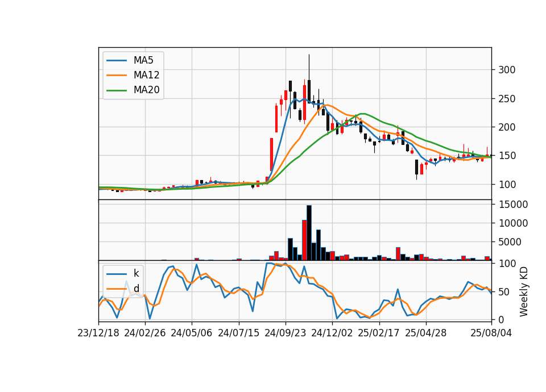Image resolution: width=546 pixels, height=392 pixels.
Task: Click the tall red volume bar near 10000
Action: [304, 240]
